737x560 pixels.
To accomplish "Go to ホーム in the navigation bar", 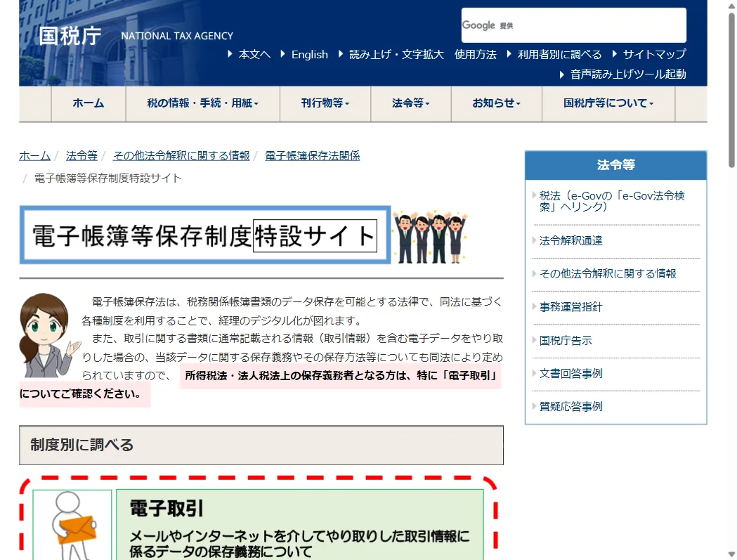I will 89,103.
